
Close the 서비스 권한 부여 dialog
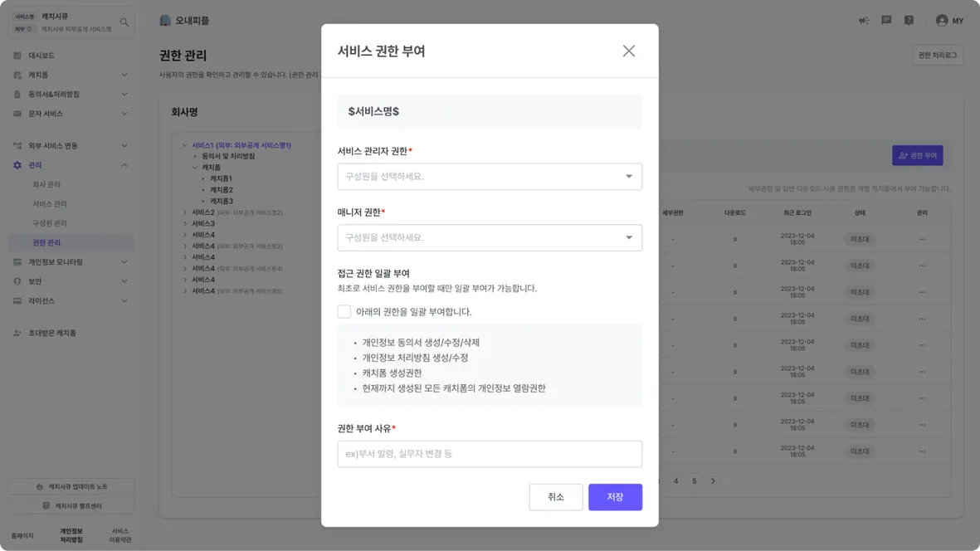point(629,51)
